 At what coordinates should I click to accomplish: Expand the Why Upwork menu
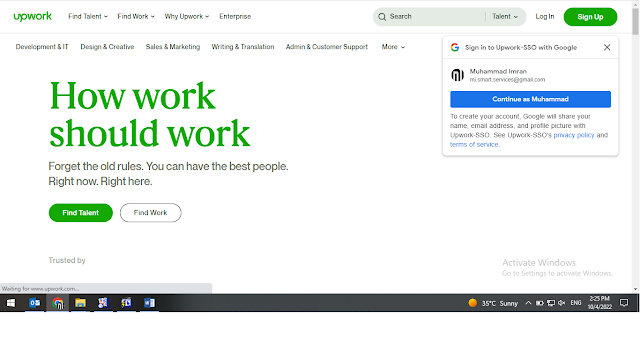click(187, 16)
